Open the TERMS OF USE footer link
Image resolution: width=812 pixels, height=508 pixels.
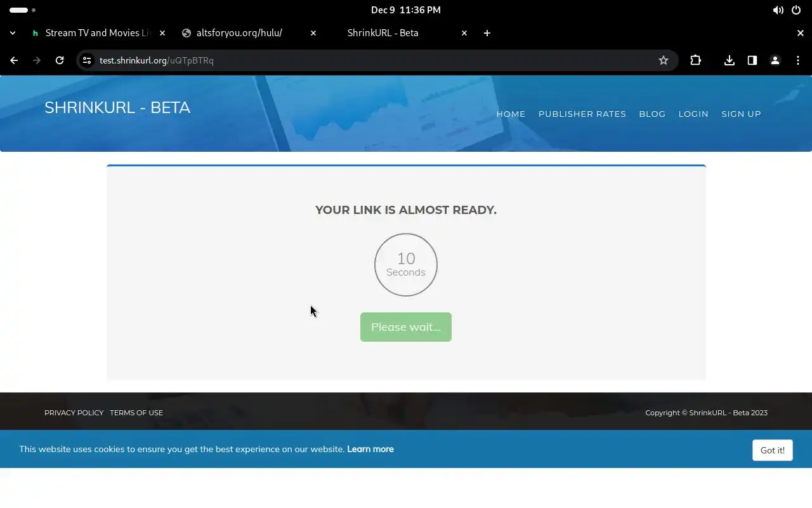click(136, 413)
